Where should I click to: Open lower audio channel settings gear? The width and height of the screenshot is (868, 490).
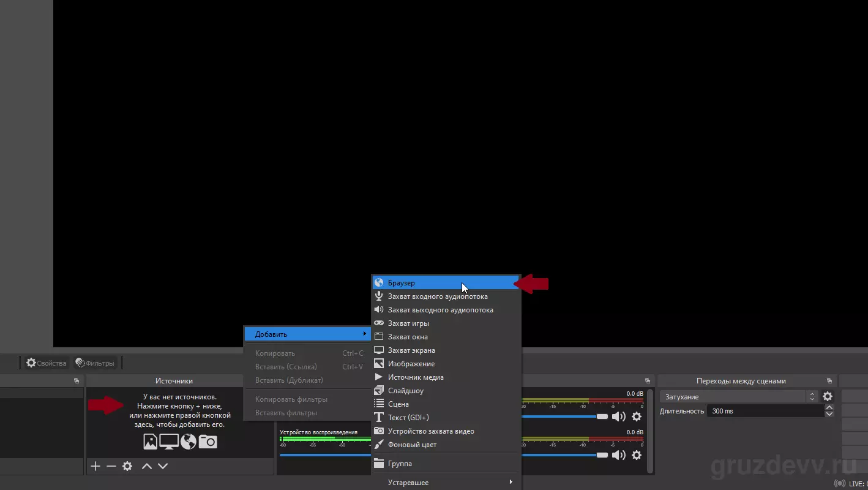tap(637, 455)
